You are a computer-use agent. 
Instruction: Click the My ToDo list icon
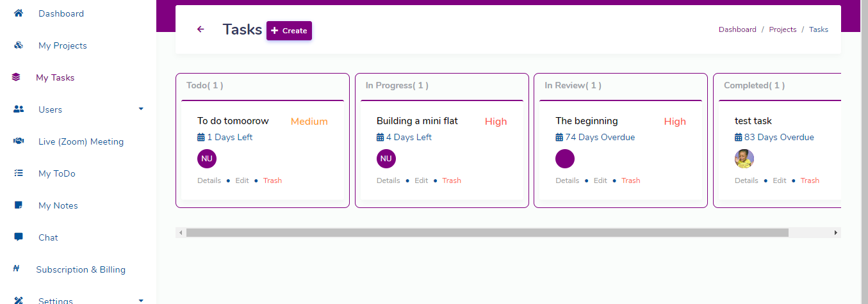(x=19, y=173)
